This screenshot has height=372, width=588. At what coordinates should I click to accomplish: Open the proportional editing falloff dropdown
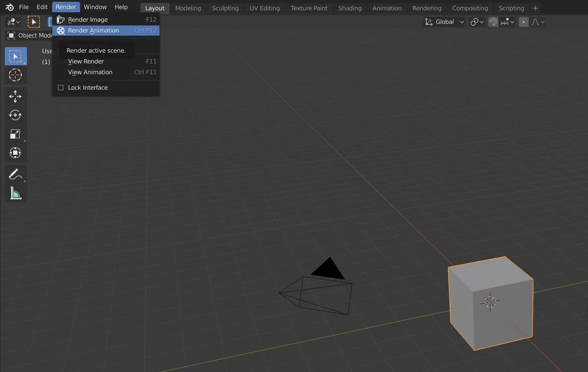538,22
